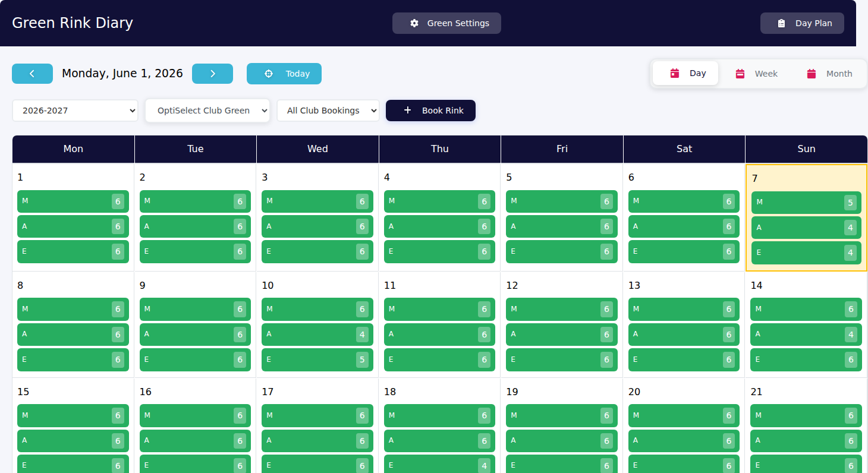Screen dimensions: 868x473
Task: Go to previous period with left chevron
Action: 32,74
